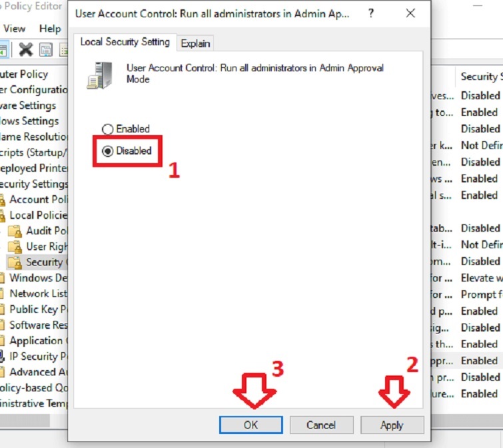Click the server policy icon in dialog
Screen dimensions: 503x448
(x=100, y=76)
